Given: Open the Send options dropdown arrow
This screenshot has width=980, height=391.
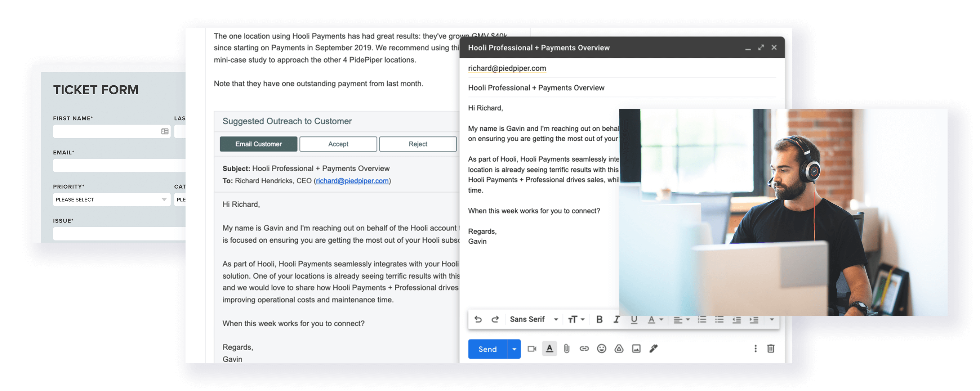Looking at the screenshot, I should 514,349.
